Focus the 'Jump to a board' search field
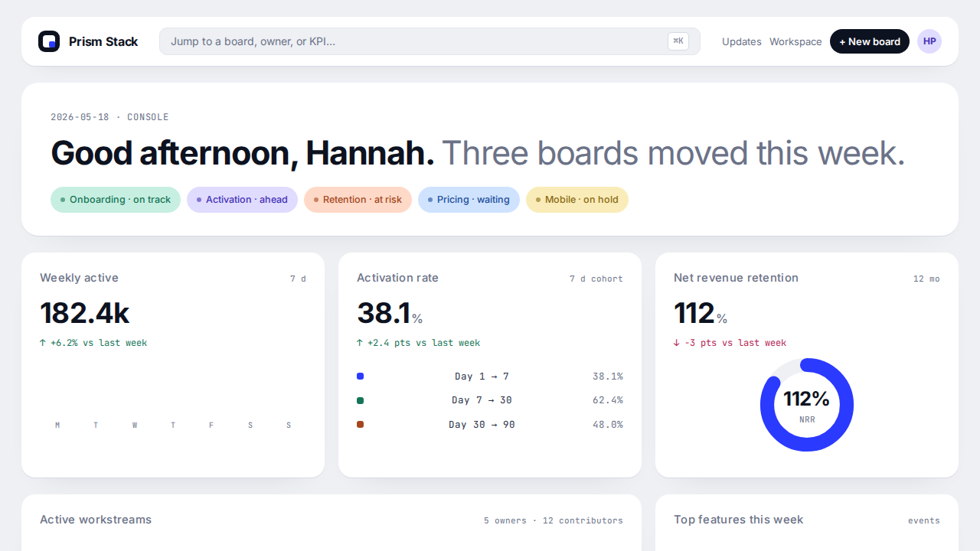980x551 pixels. [x=430, y=41]
